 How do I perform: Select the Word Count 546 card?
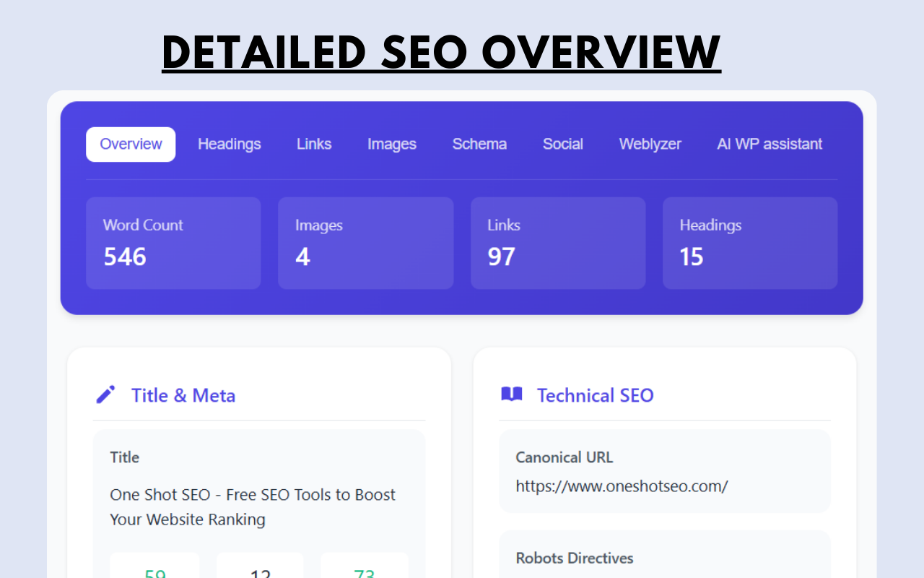173,243
